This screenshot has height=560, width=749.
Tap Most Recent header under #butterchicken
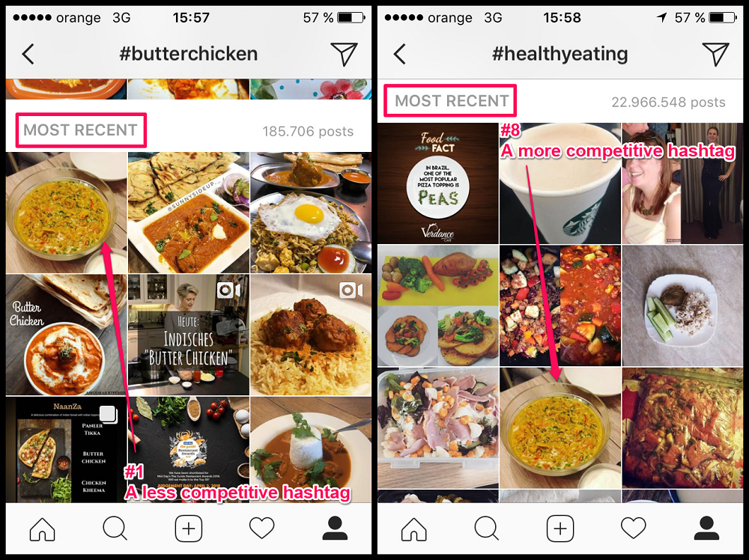coord(80,130)
